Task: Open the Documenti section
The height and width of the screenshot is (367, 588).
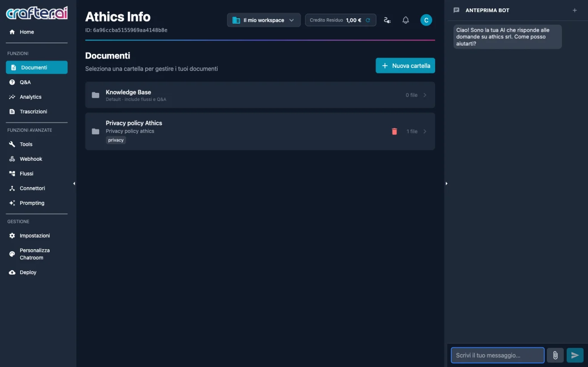Action: [37, 67]
